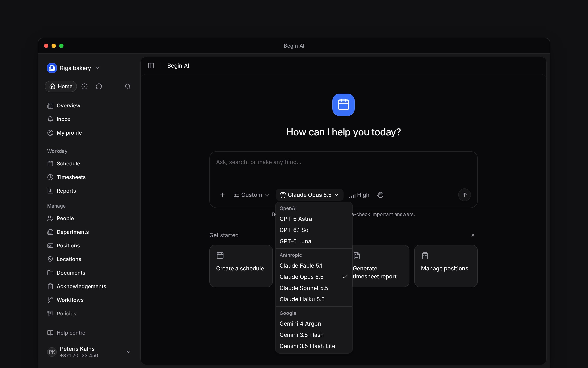The height and width of the screenshot is (368, 588).
Task: Click the plus attach icon in prompt box
Action: (222, 195)
